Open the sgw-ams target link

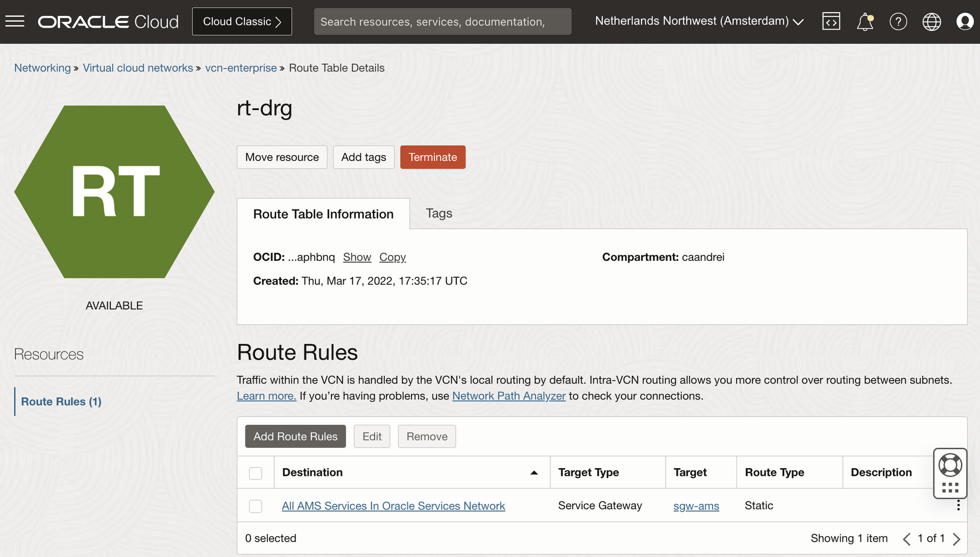tap(696, 506)
